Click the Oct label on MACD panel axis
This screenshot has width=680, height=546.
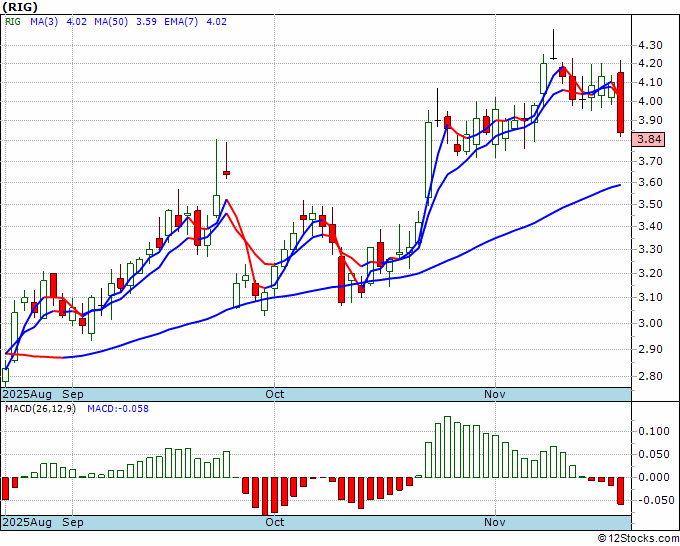[275, 522]
